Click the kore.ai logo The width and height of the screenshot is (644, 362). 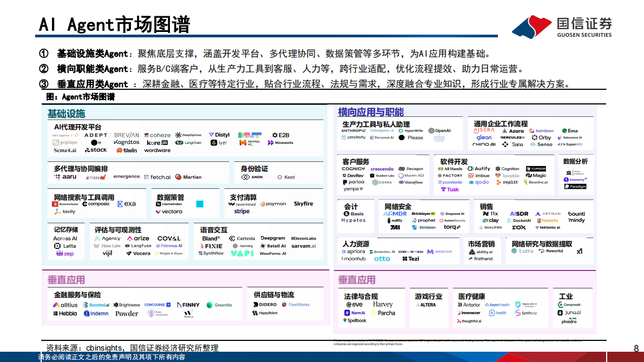coord(157,143)
